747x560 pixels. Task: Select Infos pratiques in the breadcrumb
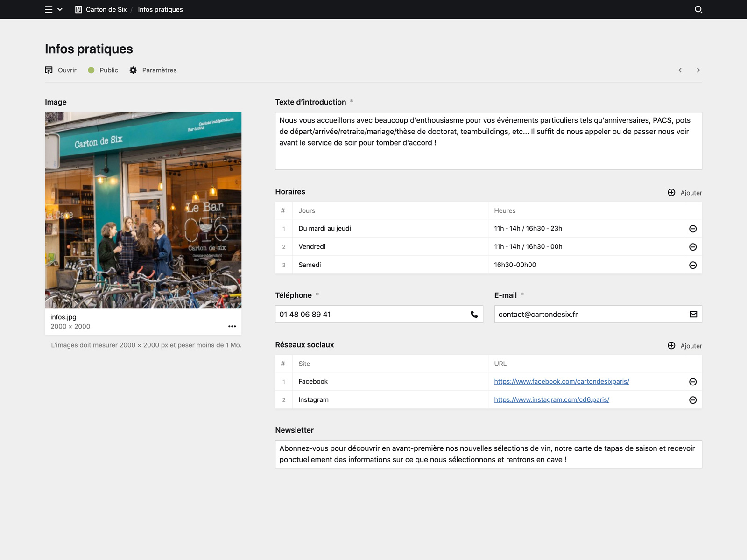coord(160,9)
